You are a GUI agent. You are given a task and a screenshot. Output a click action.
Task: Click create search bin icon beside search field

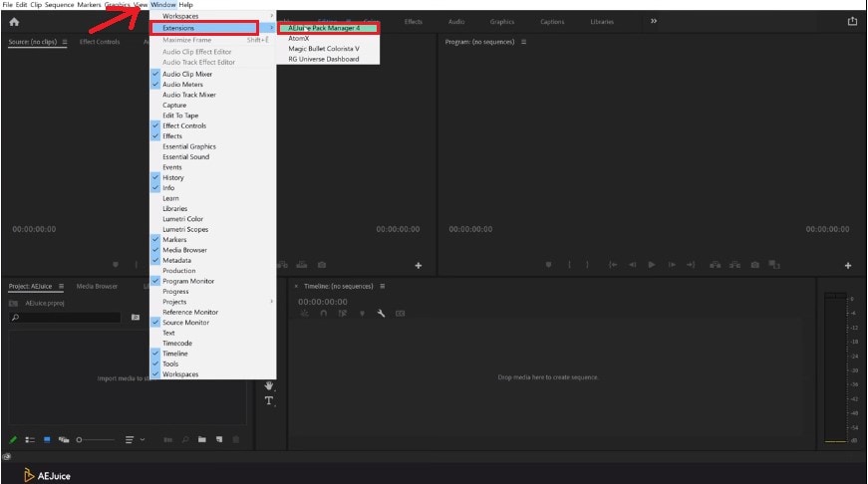coord(136,317)
